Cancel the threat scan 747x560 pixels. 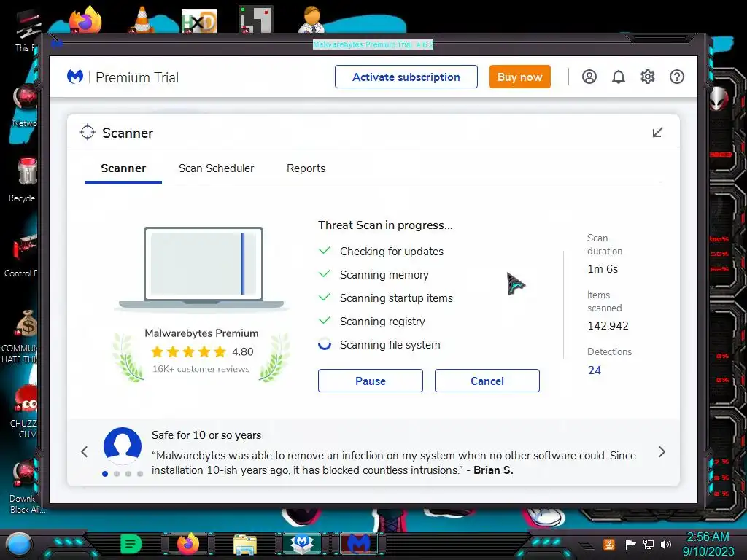(x=487, y=381)
